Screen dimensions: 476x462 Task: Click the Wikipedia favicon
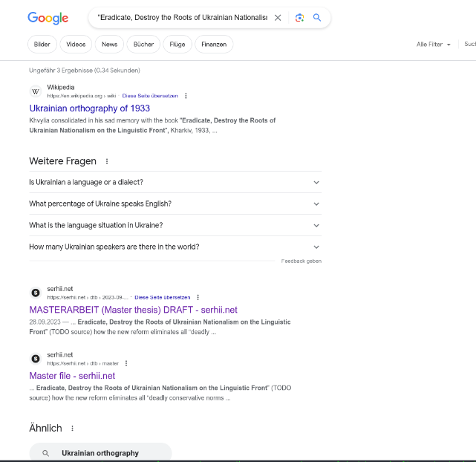point(36,91)
